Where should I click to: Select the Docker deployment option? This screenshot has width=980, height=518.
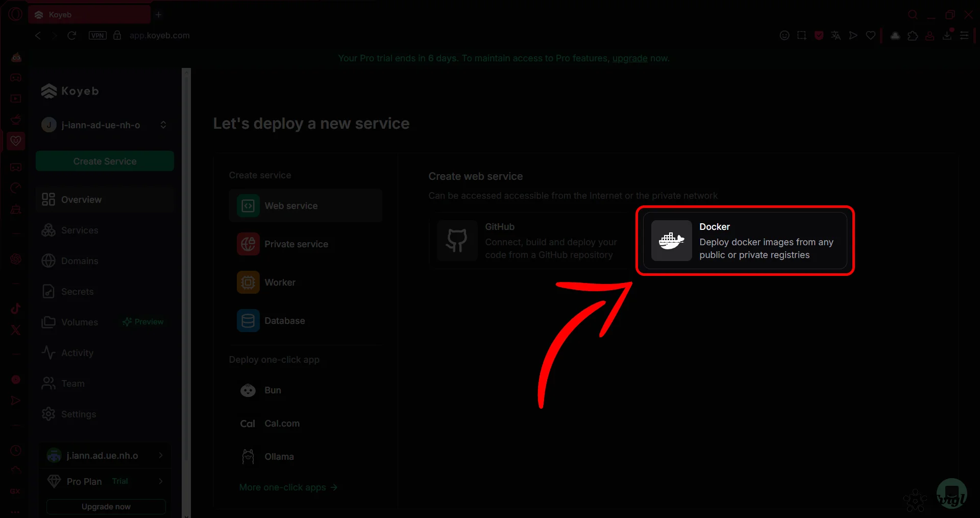745,241
